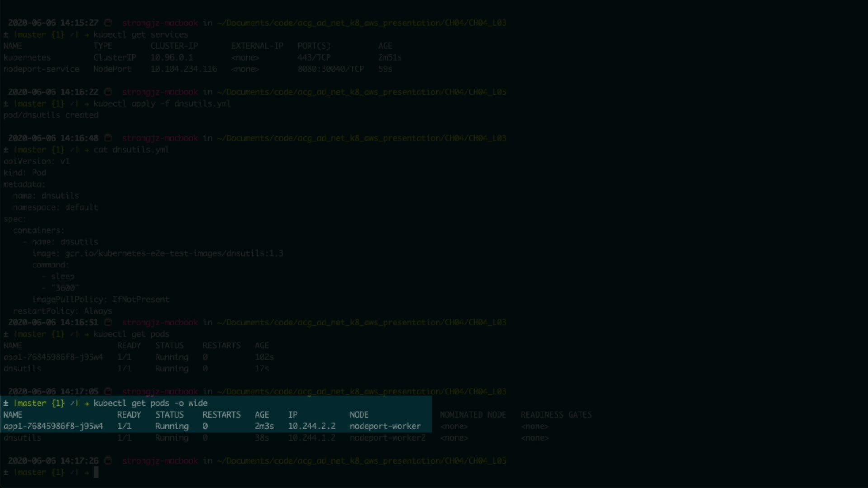Click the IP address 10.244.2.2
This screenshot has width=868, height=488.
point(311,427)
